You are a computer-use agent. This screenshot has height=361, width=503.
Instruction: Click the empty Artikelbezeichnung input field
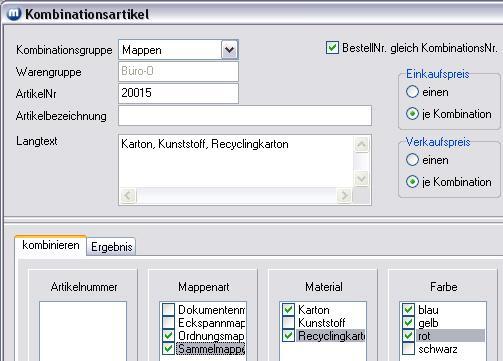point(245,116)
